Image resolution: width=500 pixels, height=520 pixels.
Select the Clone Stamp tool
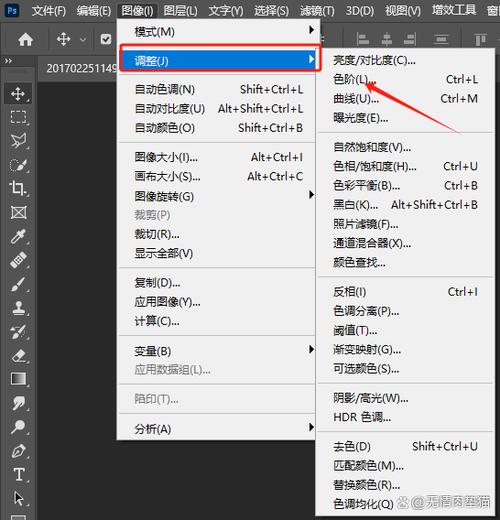(18, 308)
